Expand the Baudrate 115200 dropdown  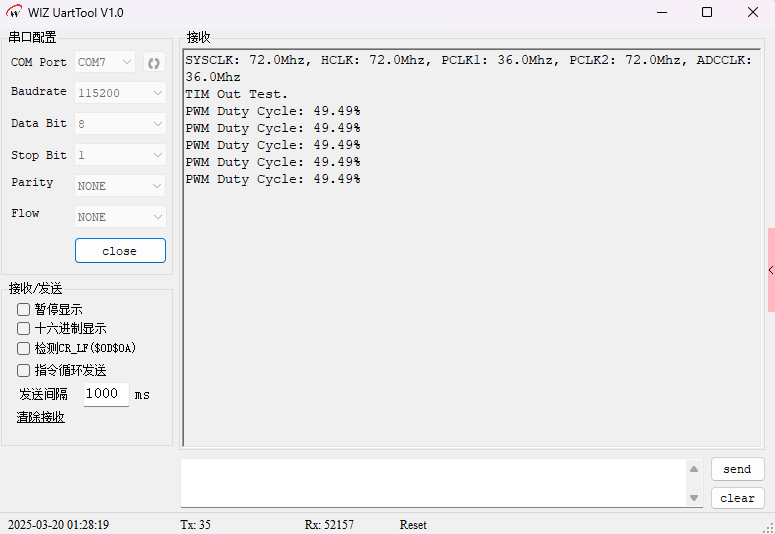pyautogui.click(x=120, y=92)
